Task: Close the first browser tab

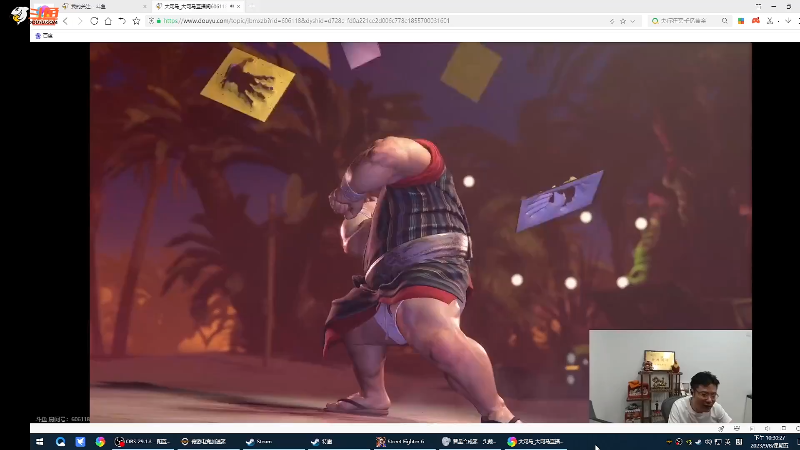Action: point(144,7)
